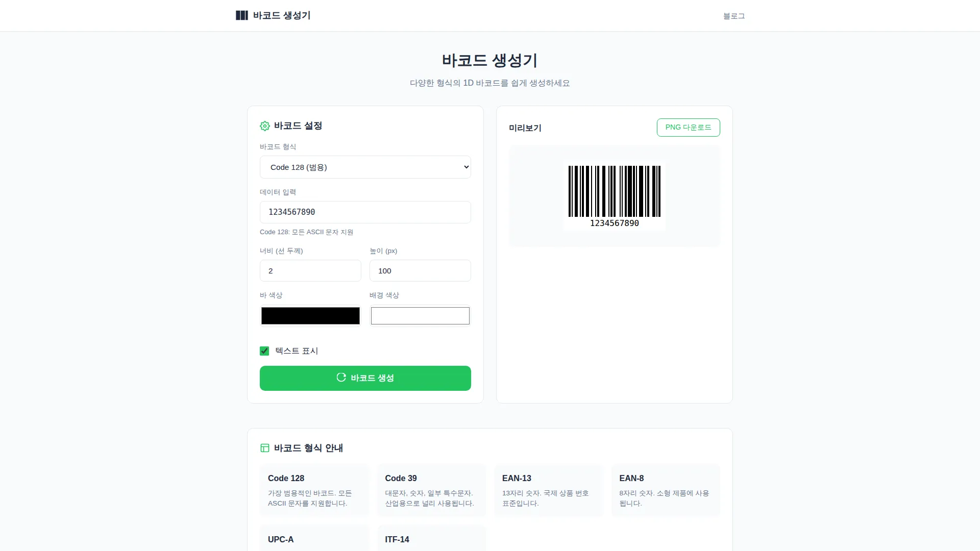This screenshot has width=980, height=551.
Task: Open the 블로그 link
Action: point(734,16)
